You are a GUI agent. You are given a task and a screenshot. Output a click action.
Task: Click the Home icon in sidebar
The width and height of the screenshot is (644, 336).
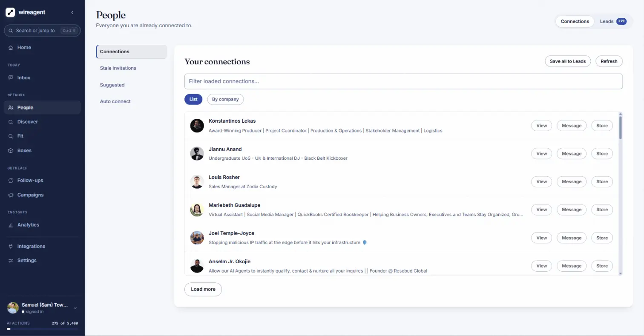(11, 48)
